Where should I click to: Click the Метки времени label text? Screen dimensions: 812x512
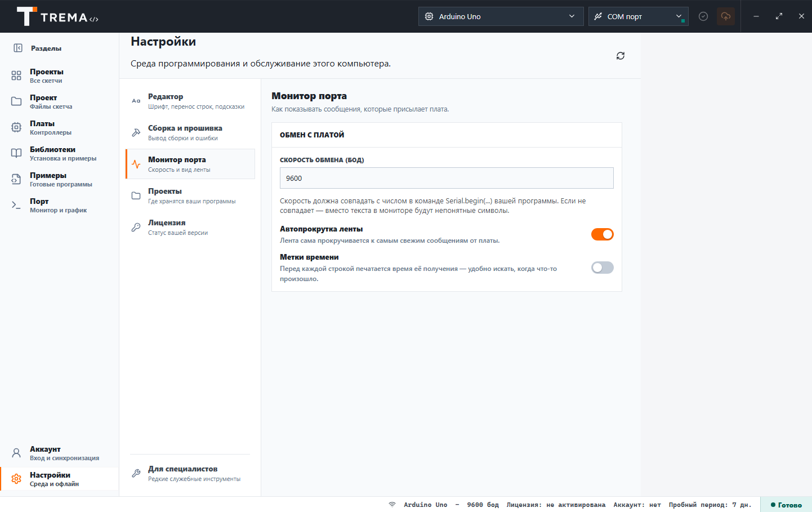pos(309,257)
